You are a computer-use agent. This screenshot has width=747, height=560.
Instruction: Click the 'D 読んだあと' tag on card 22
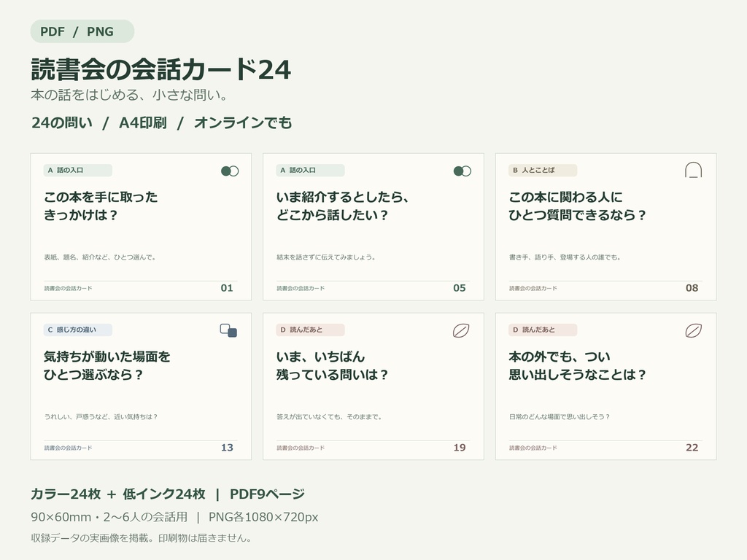pos(543,330)
